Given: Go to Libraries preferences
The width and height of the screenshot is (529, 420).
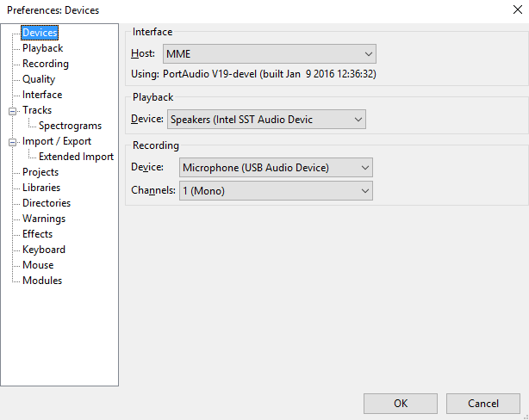Looking at the screenshot, I should (x=41, y=188).
